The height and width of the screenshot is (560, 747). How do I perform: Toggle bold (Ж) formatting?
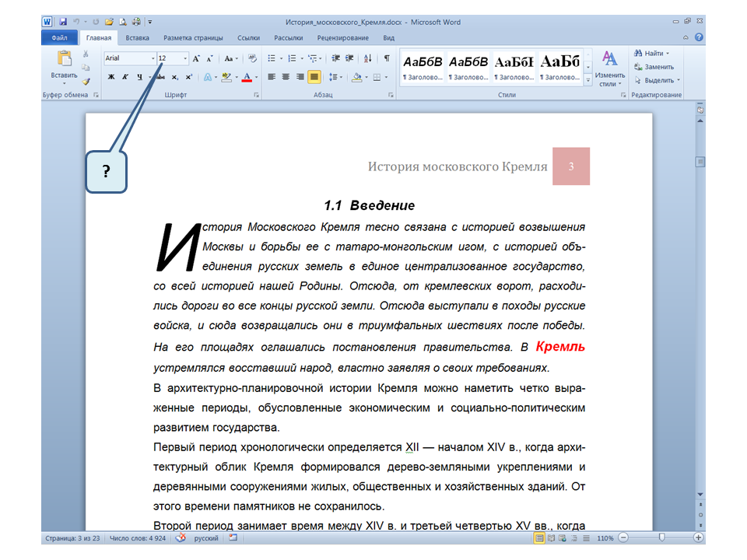111,77
